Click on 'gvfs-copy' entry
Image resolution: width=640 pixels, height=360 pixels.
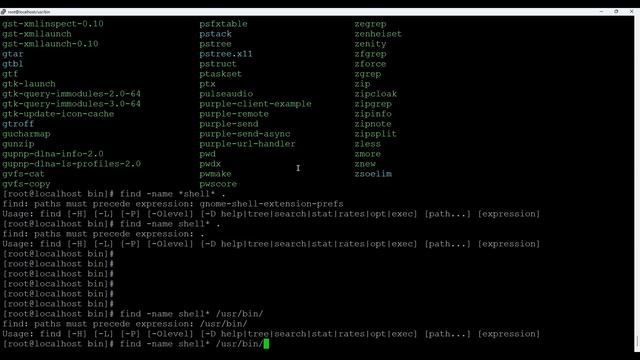[x=26, y=184]
